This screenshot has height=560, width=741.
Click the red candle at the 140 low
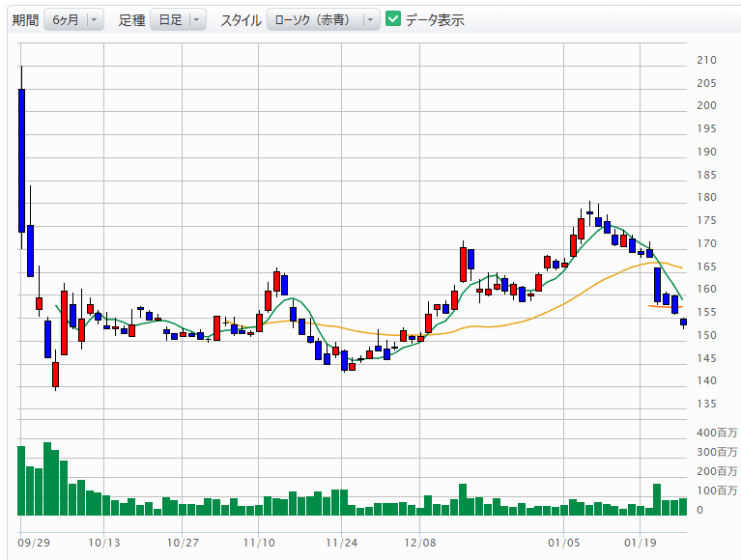pyautogui.click(x=55, y=374)
